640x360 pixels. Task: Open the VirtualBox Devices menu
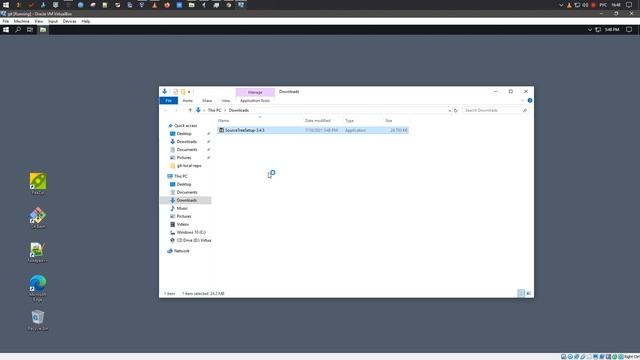click(x=69, y=21)
